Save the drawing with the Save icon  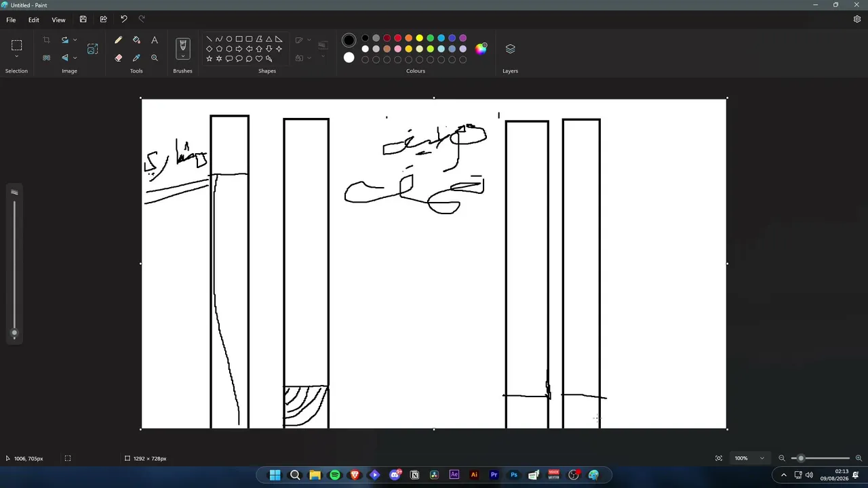click(83, 20)
